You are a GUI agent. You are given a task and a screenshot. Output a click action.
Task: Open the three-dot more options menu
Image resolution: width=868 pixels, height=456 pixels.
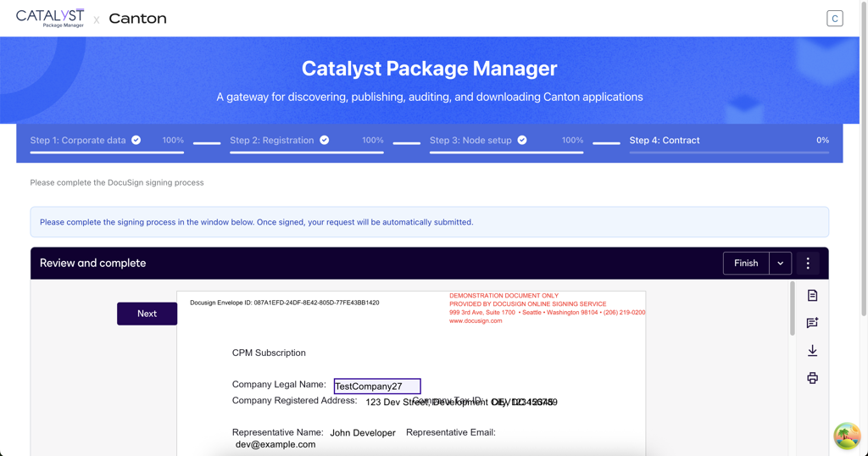[808, 264]
